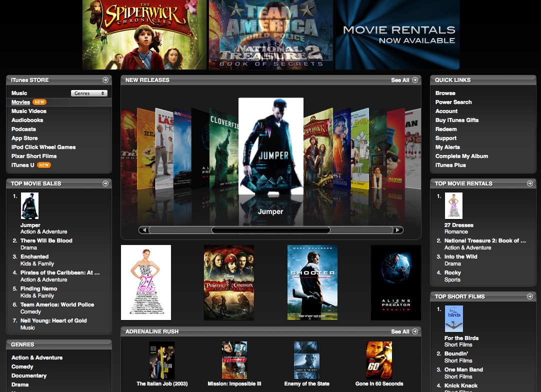The width and height of the screenshot is (541, 392).
Task: Open App Store section
Action: click(x=24, y=138)
